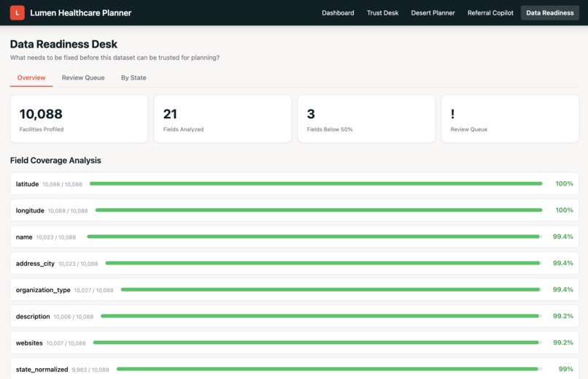Click the organization_type coverage bar
The image size is (588, 379).
pyautogui.click(x=331, y=290)
